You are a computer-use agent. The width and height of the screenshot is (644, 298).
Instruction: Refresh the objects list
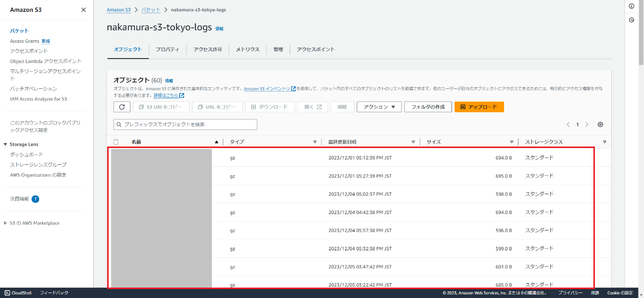(122, 107)
